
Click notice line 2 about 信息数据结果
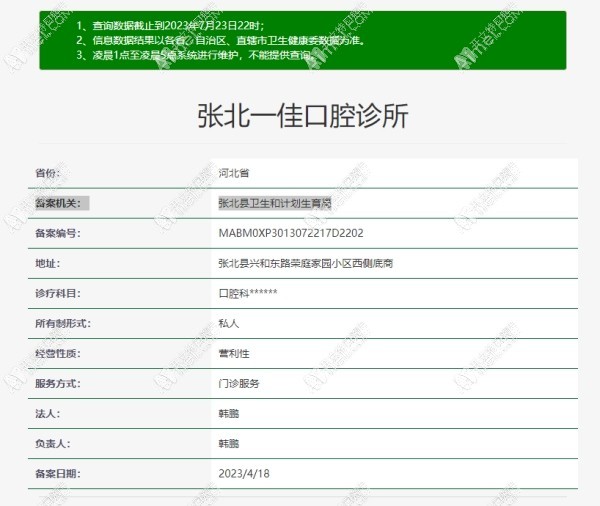click(220, 40)
